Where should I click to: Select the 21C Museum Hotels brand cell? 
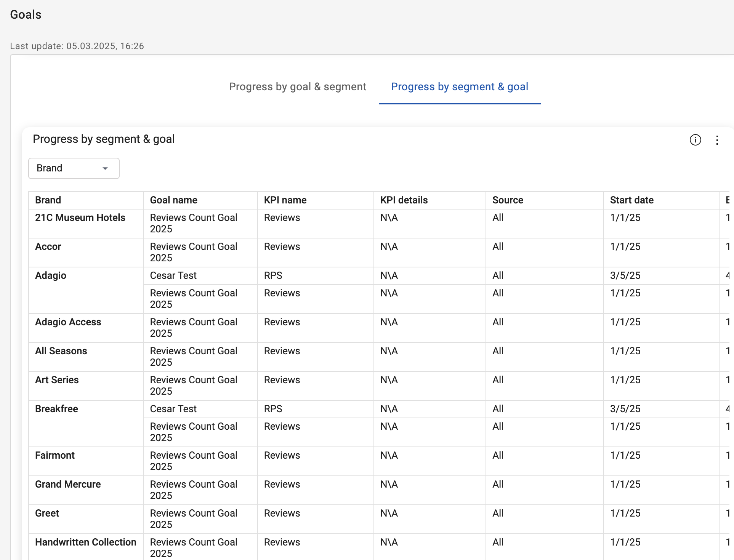pyautogui.click(x=86, y=224)
